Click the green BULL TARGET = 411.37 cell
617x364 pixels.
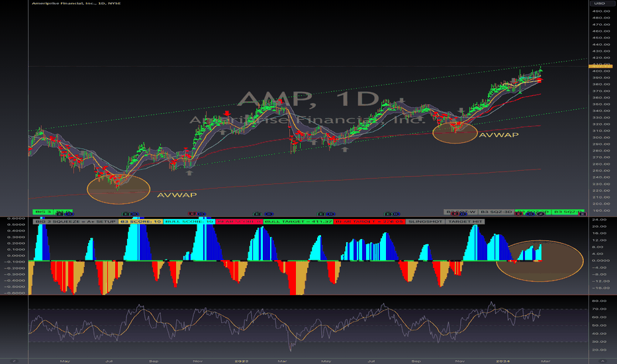point(298,222)
